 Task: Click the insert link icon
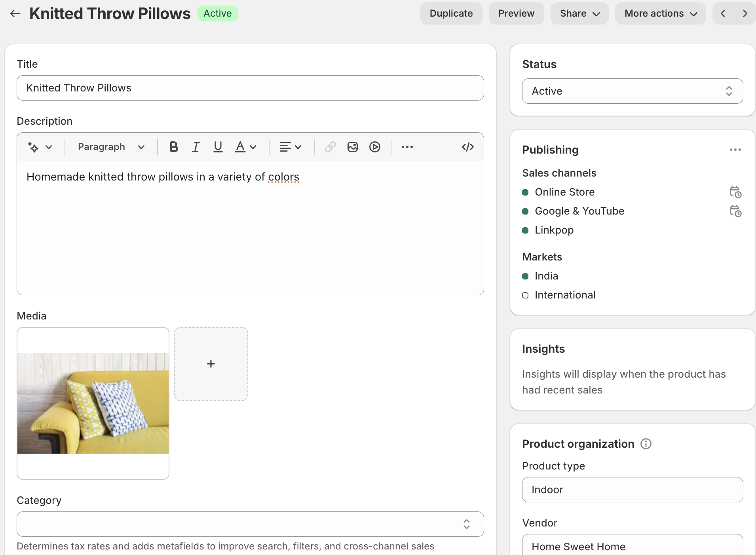coord(330,147)
